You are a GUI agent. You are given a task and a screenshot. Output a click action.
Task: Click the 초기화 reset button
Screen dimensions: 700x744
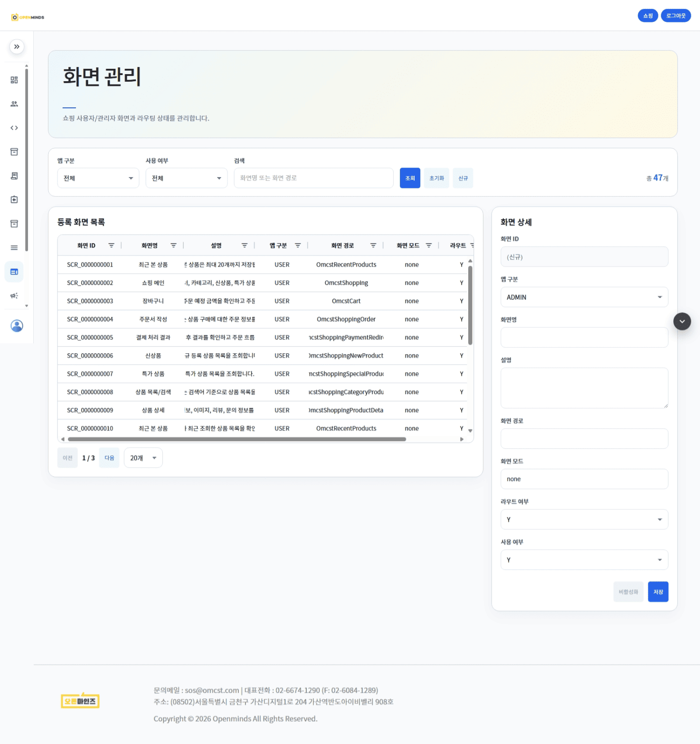point(436,178)
